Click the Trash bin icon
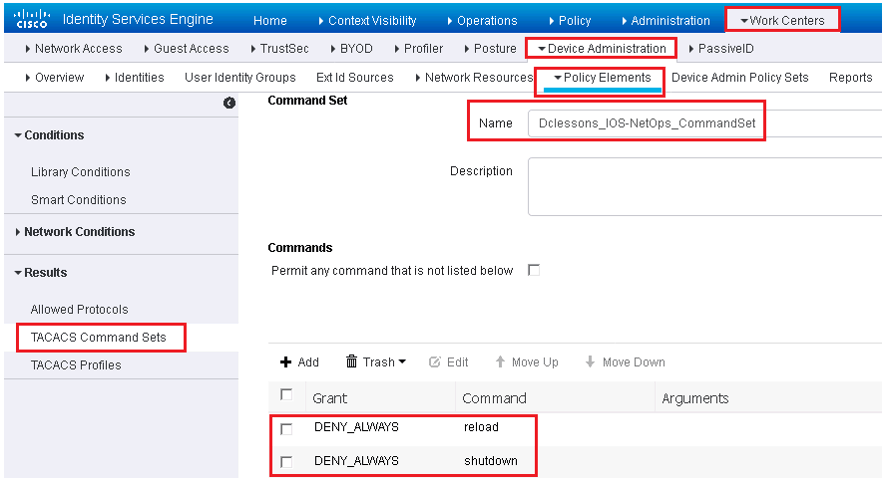Image resolution: width=885 pixels, height=478 pixels. click(x=352, y=361)
